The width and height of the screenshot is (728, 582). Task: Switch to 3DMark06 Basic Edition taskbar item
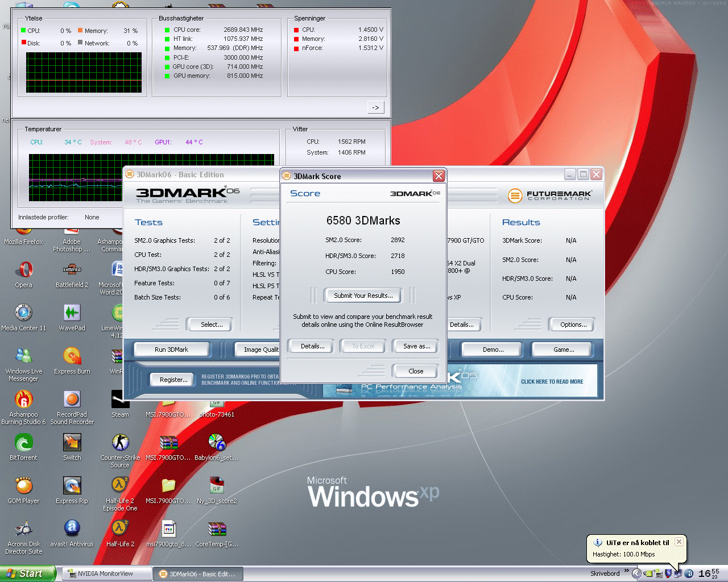tap(198, 574)
